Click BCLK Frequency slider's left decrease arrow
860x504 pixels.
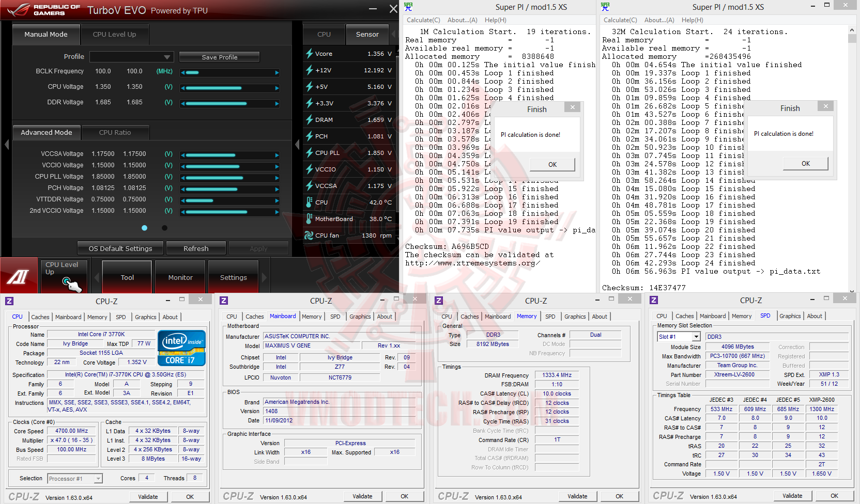[182, 73]
